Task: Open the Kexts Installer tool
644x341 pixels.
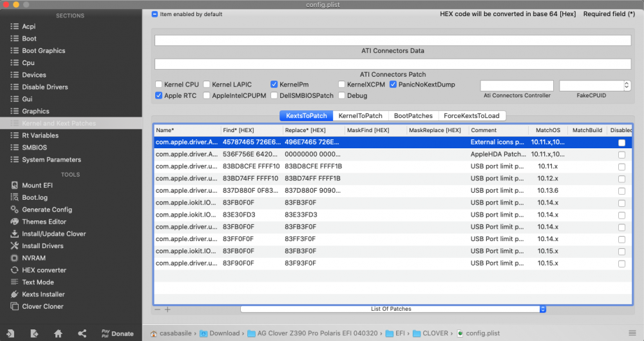Action: tap(43, 295)
